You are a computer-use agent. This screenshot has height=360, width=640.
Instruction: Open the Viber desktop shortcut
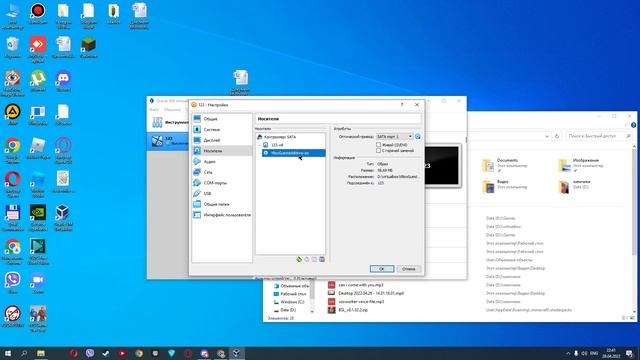tap(13, 283)
